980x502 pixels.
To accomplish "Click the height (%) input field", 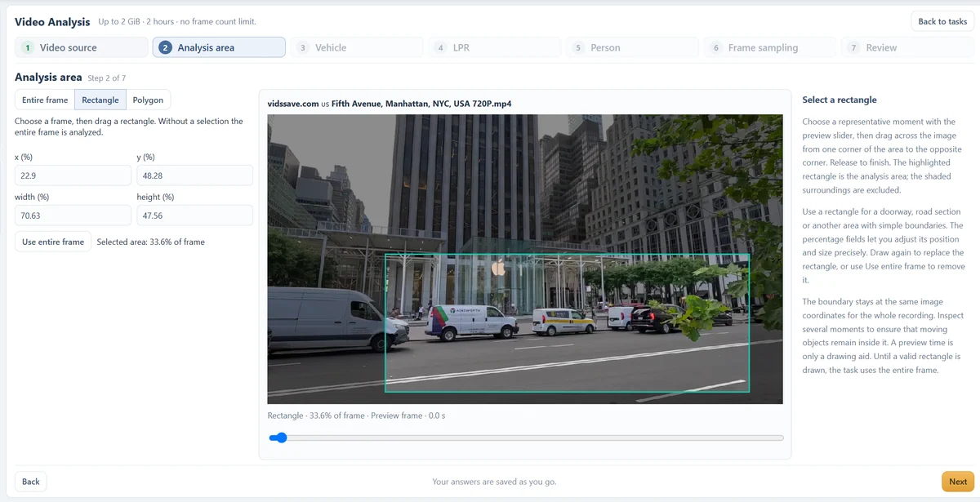I will click(x=194, y=215).
